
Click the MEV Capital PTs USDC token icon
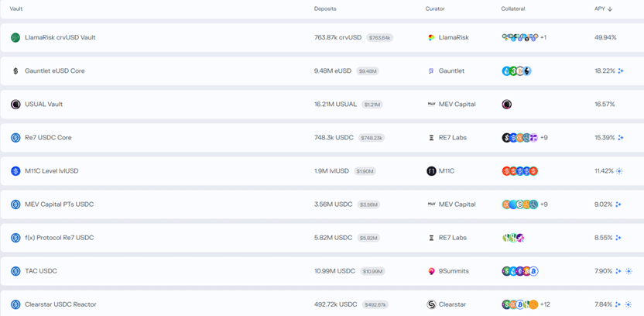(15, 204)
